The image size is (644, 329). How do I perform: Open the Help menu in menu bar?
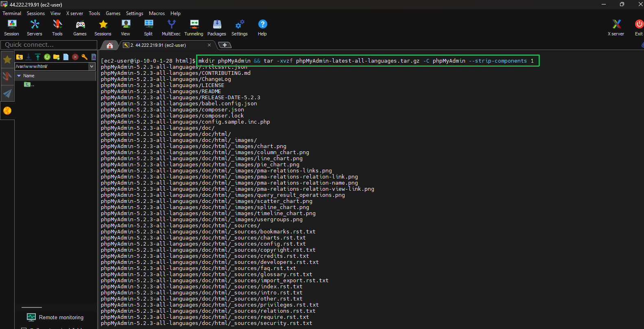pyautogui.click(x=175, y=13)
